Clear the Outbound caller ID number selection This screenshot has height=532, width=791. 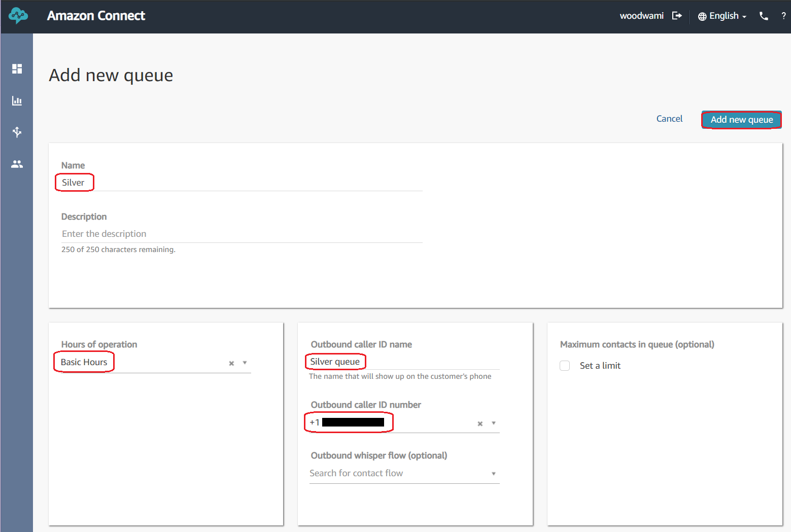[x=480, y=423]
